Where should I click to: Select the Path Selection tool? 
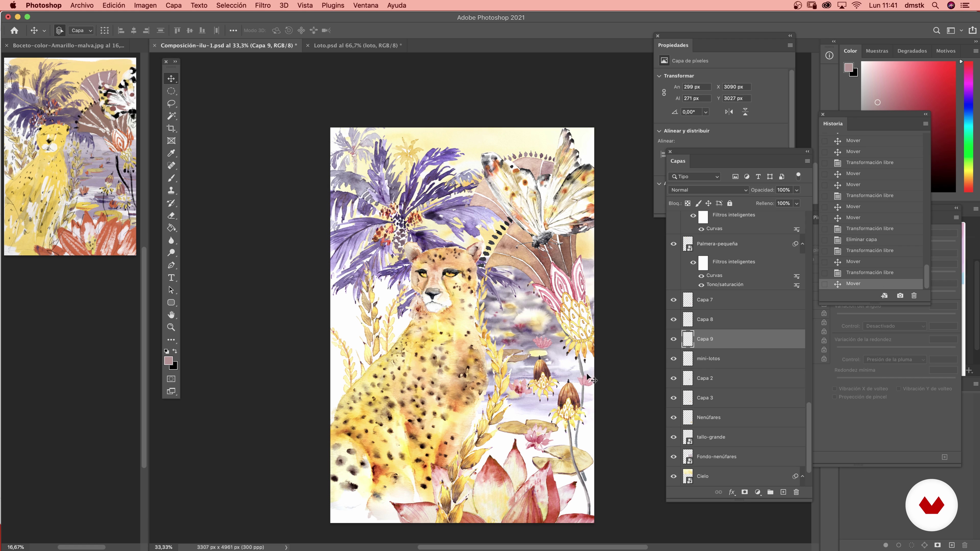[x=171, y=290]
